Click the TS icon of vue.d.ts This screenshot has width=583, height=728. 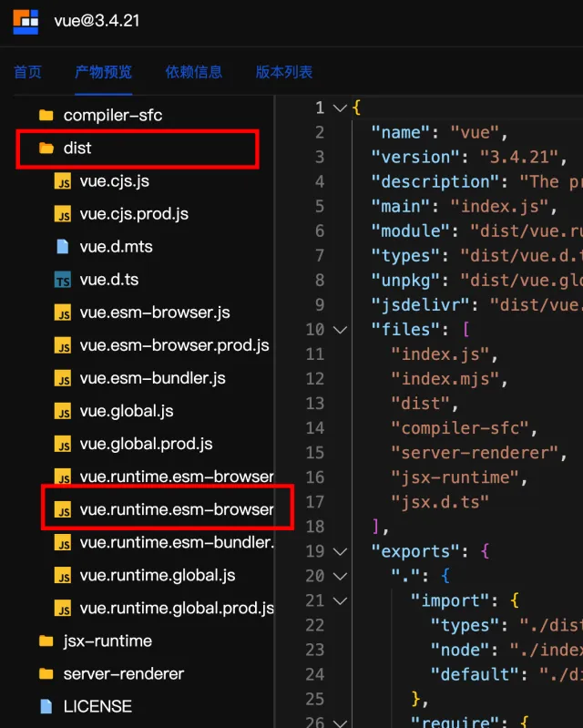click(x=63, y=280)
